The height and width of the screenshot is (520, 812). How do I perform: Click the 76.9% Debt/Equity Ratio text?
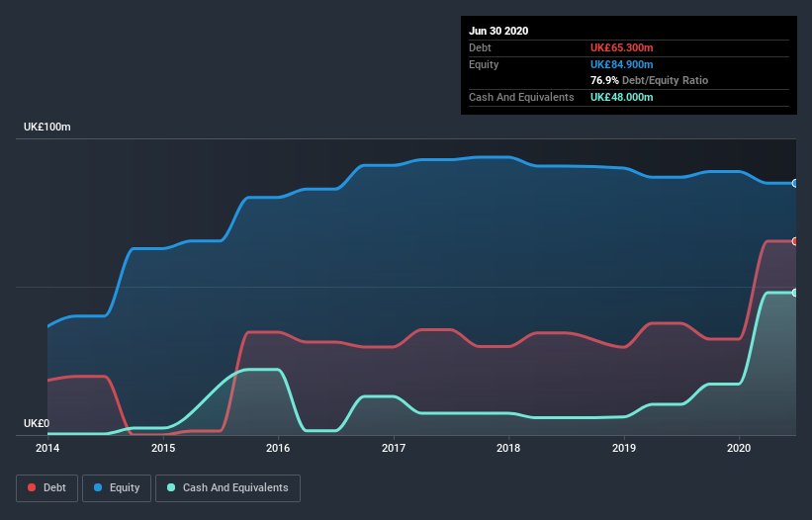[650, 80]
